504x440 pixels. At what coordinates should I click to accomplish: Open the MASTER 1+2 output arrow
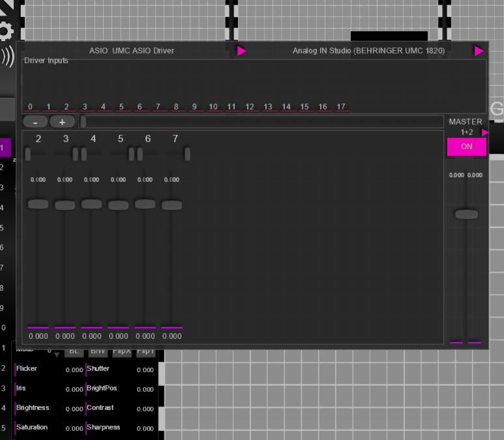click(x=484, y=132)
